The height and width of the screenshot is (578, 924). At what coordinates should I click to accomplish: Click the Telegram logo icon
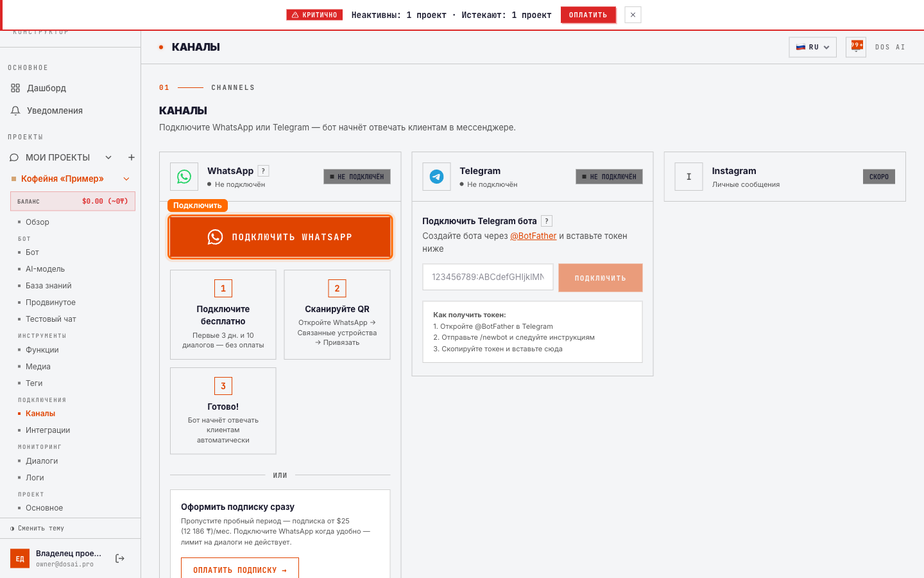(x=436, y=177)
